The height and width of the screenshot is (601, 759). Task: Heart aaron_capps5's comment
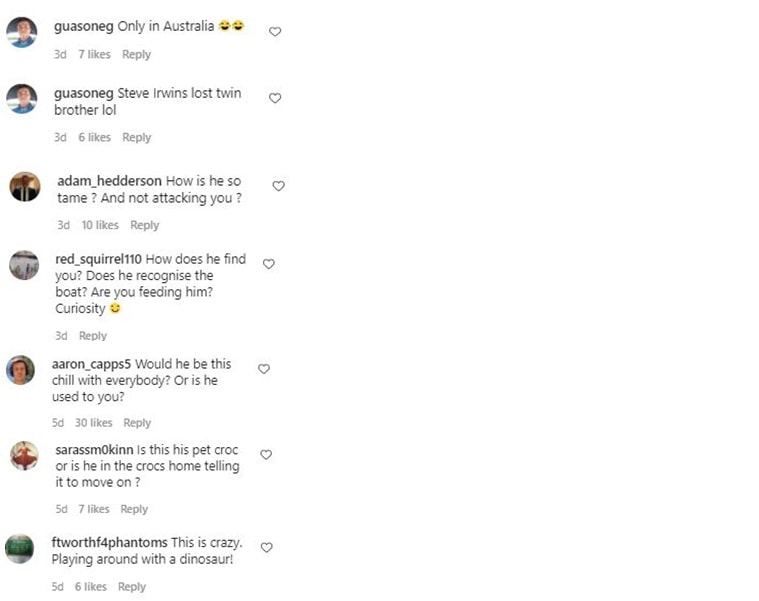point(264,369)
